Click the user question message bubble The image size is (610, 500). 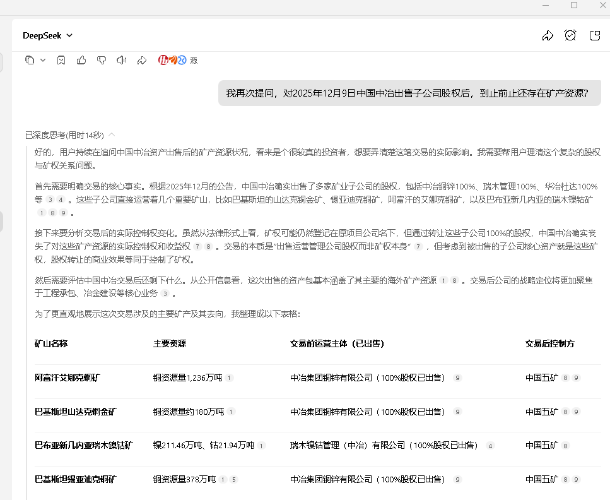[x=409, y=93]
